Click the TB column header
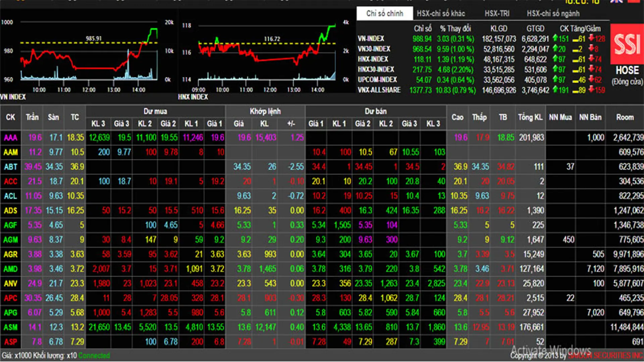The height and width of the screenshot is (362, 644). pos(502,117)
